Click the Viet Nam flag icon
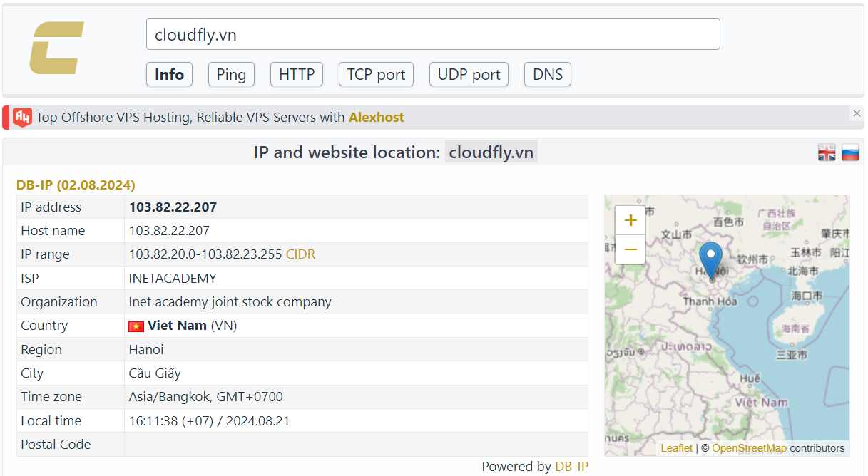The width and height of the screenshot is (868, 476). (x=136, y=326)
